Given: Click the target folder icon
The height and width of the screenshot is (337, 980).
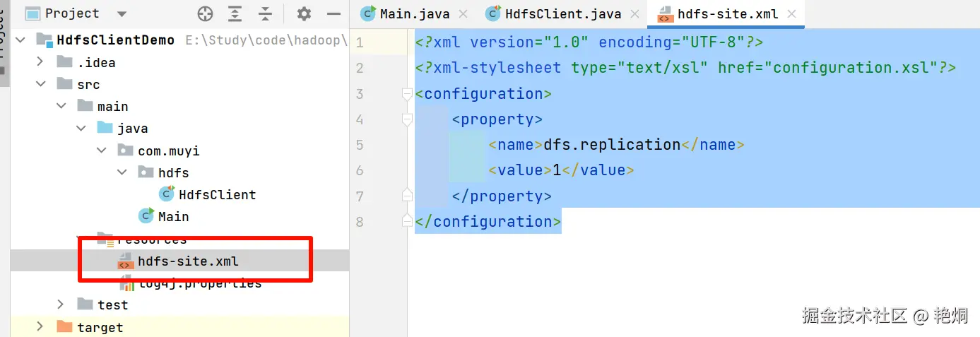Looking at the screenshot, I should [64, 326].
